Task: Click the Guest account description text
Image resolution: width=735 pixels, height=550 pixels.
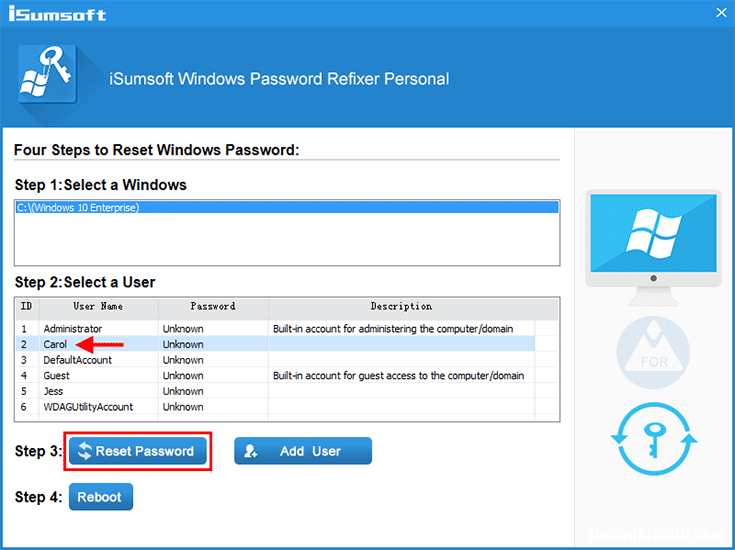Action: pos(398,376)
